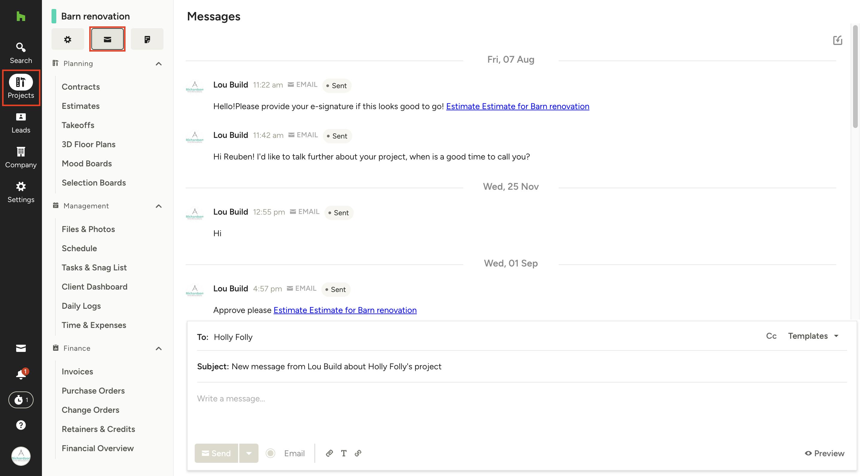868x476 pixels.
Task: Attach a file with paperclip icon
Action: (329, 453)
